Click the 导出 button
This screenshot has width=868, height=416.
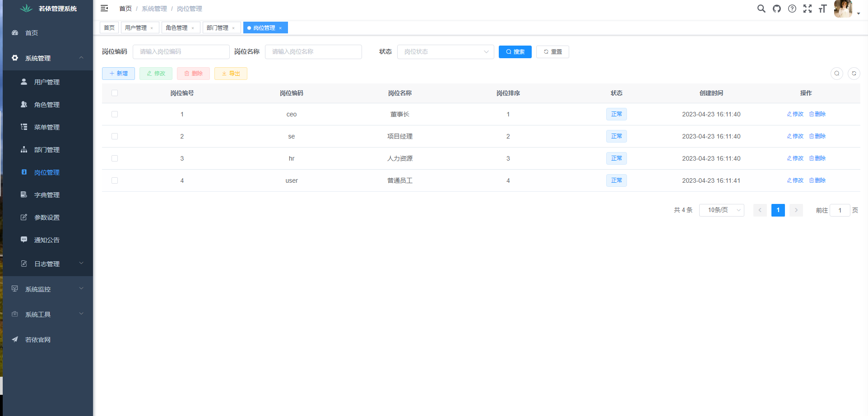231,74
